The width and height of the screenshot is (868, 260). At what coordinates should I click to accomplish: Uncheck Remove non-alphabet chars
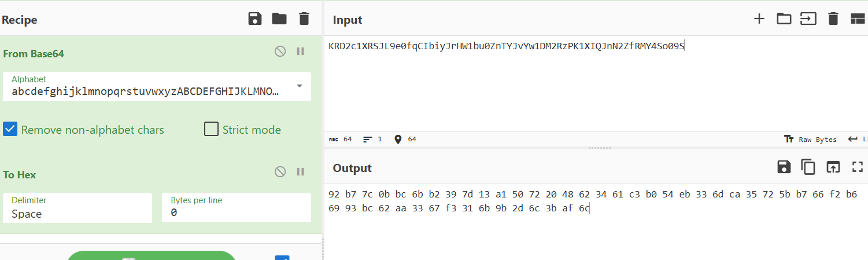click(10, 129)
